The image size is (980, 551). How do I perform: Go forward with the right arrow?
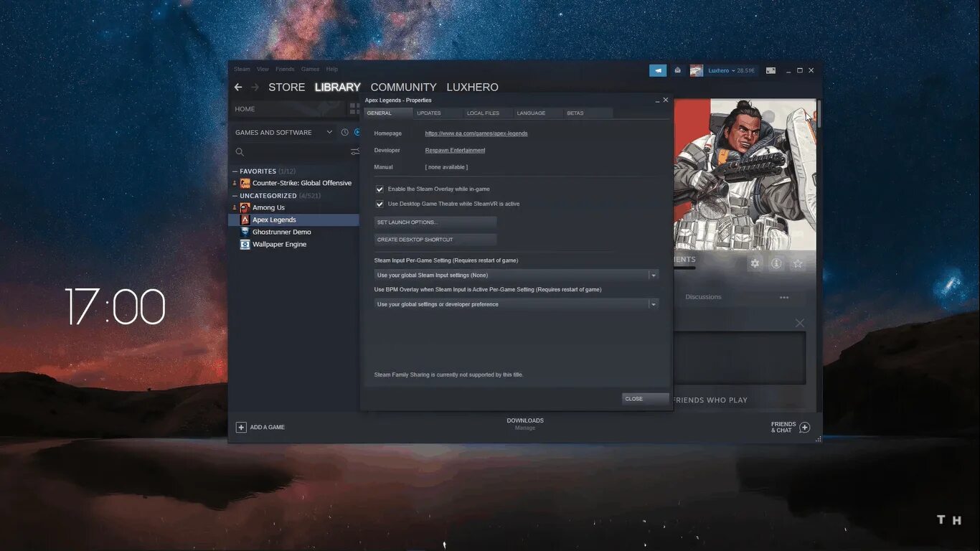point(255,87)
